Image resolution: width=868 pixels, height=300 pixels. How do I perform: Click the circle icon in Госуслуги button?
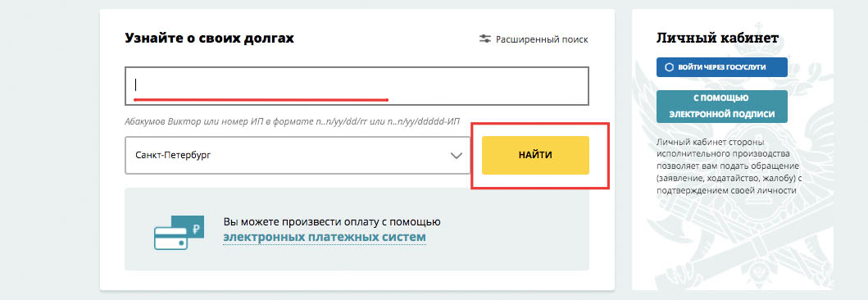pos(669,67)
